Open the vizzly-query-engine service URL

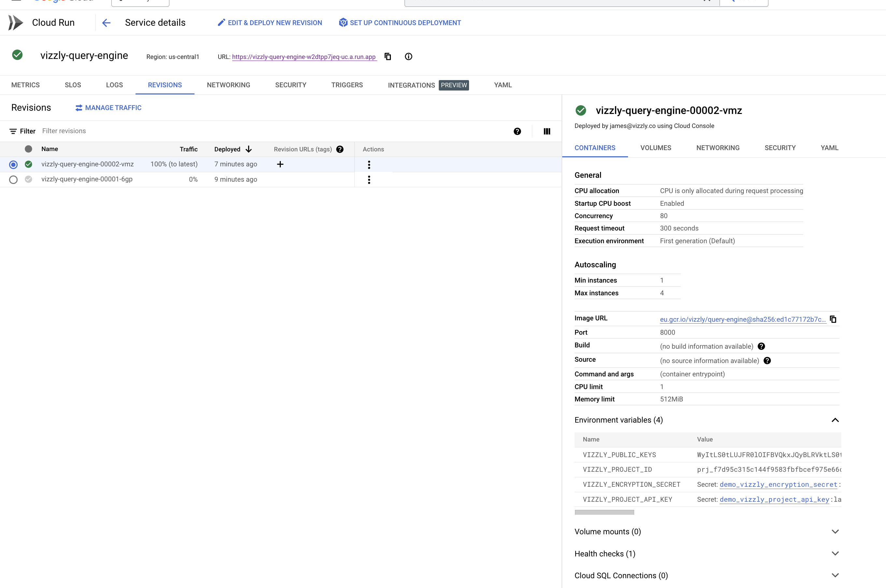pyautogui.click(x=304, y=57)
